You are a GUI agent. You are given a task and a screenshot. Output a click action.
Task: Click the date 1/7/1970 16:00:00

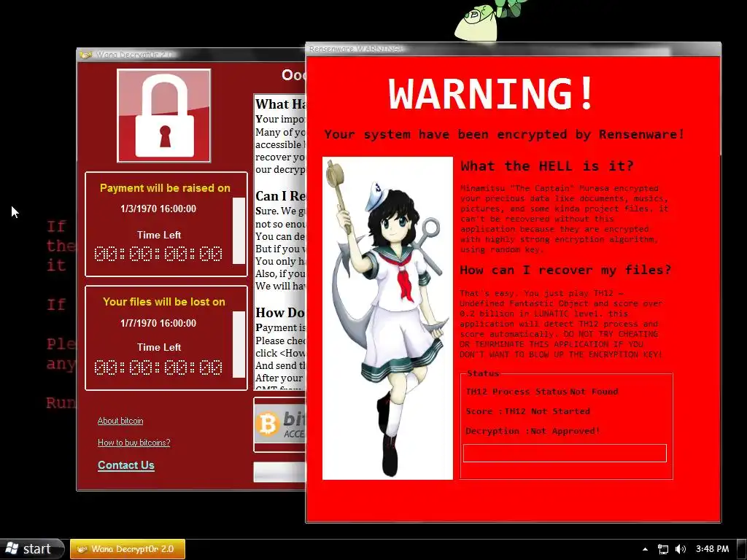pyautogui.click(x=158, y=323)
